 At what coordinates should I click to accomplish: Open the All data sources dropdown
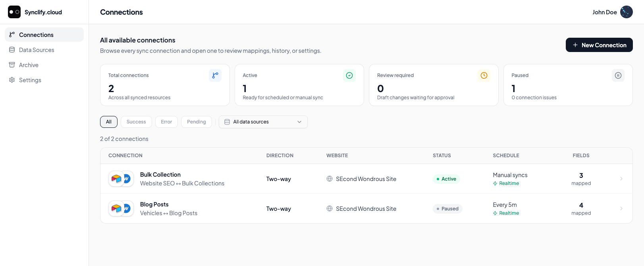263,122
